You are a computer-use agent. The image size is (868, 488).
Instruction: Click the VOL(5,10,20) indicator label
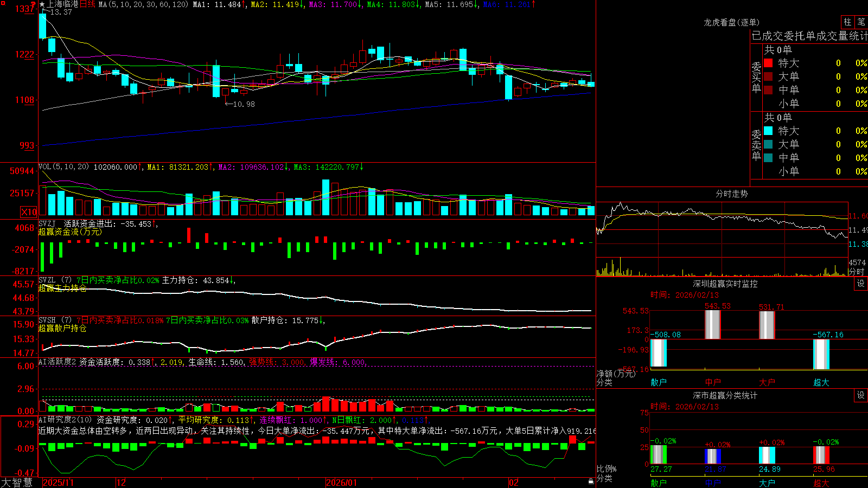pos(63,166)
